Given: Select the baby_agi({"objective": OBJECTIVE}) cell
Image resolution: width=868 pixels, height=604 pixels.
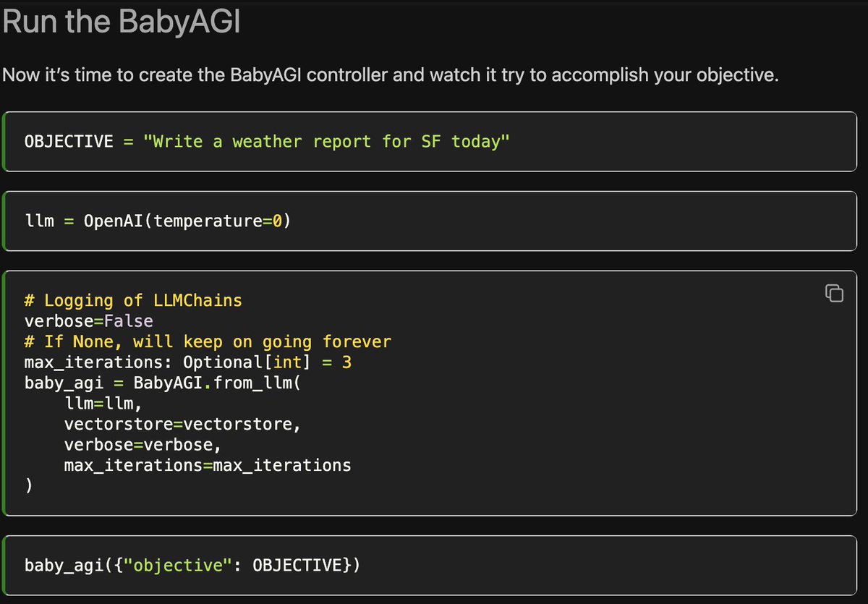Looking at the screenshot, I should 430,565.
